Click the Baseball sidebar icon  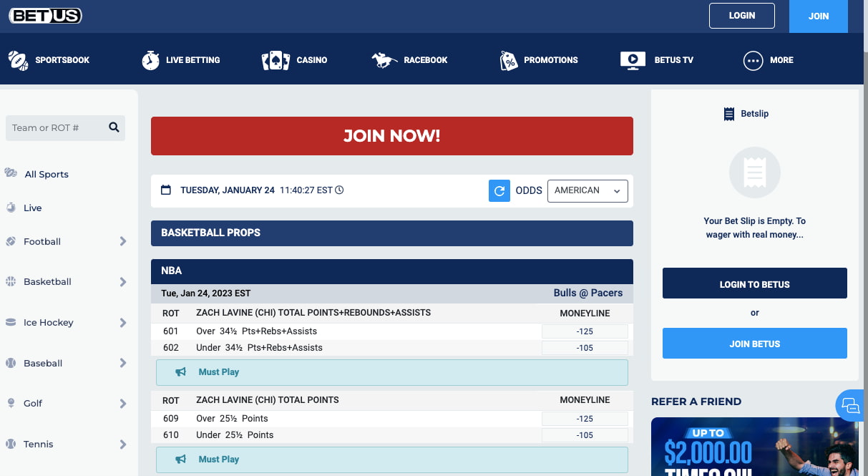(11, 363)
